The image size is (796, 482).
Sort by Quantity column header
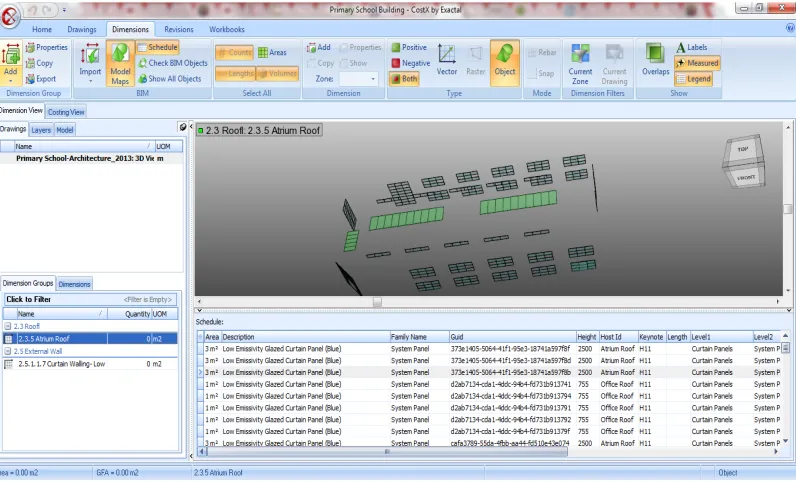pos(130,314)
